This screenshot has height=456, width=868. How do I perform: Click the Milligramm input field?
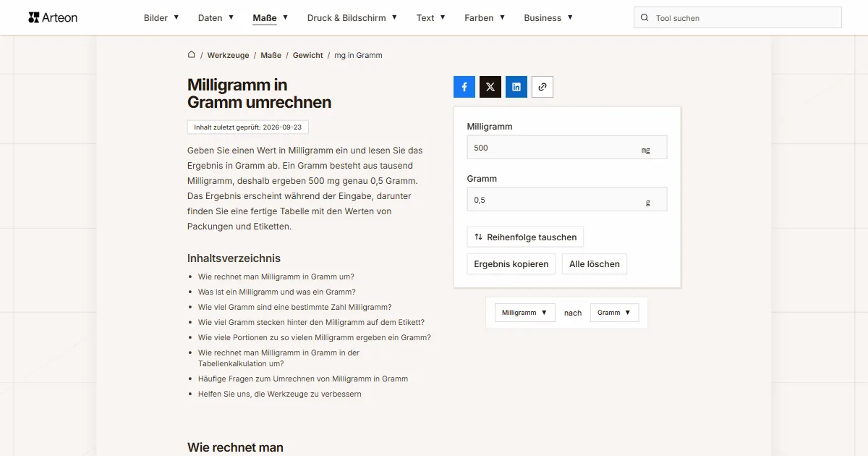click(567, 147)
